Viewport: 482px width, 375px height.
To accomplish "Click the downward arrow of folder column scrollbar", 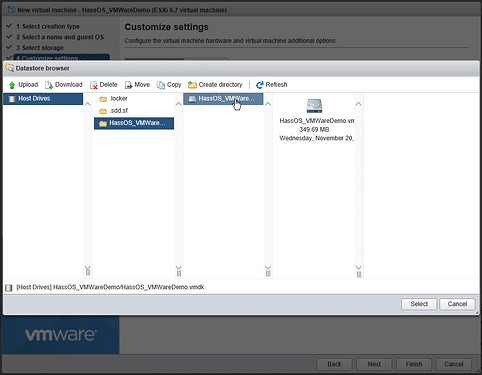I will (x=179, y=268).
